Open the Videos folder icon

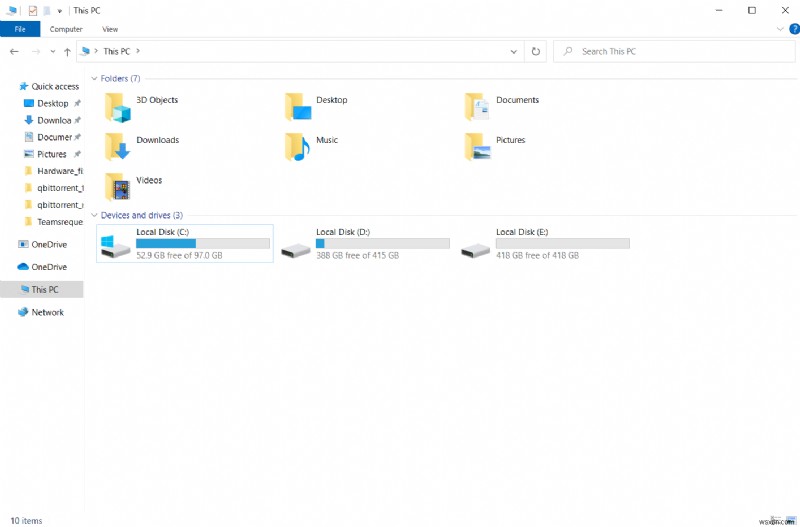(117, 187)
